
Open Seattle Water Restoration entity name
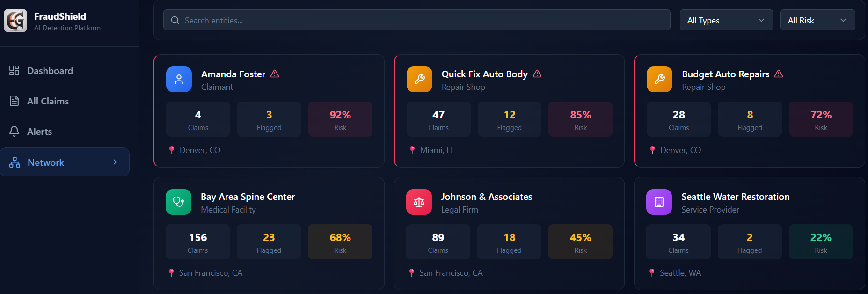735,197
